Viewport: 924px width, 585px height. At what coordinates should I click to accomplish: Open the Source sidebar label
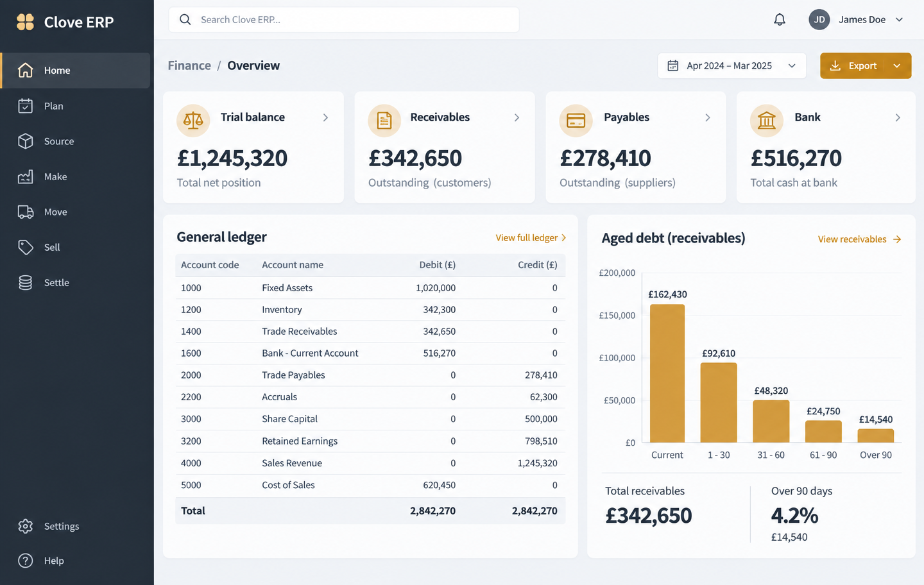(x=59, y=141)
